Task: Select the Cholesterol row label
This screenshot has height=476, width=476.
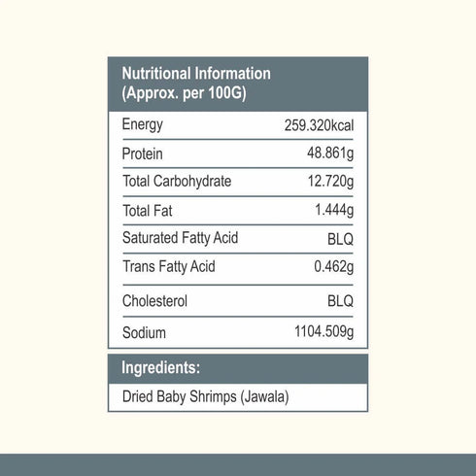Action: click(154, 301)
